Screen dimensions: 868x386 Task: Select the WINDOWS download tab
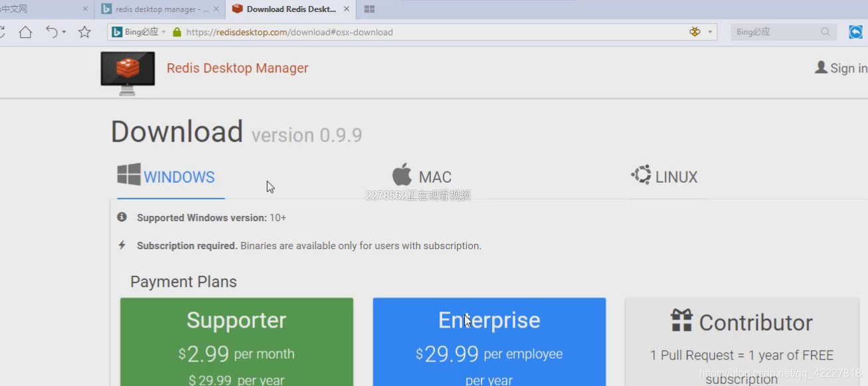tap(171, 177)
